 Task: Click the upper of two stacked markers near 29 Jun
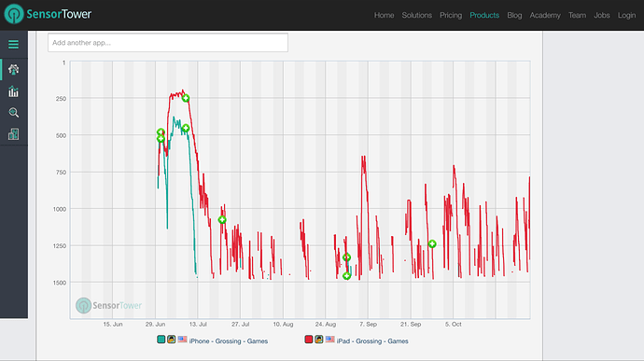tap(161, 132)
